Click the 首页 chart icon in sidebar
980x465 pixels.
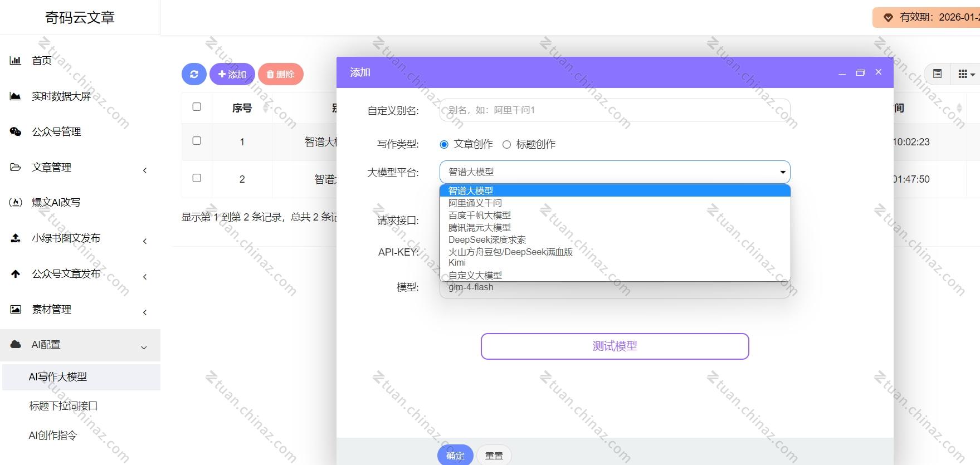16,61
